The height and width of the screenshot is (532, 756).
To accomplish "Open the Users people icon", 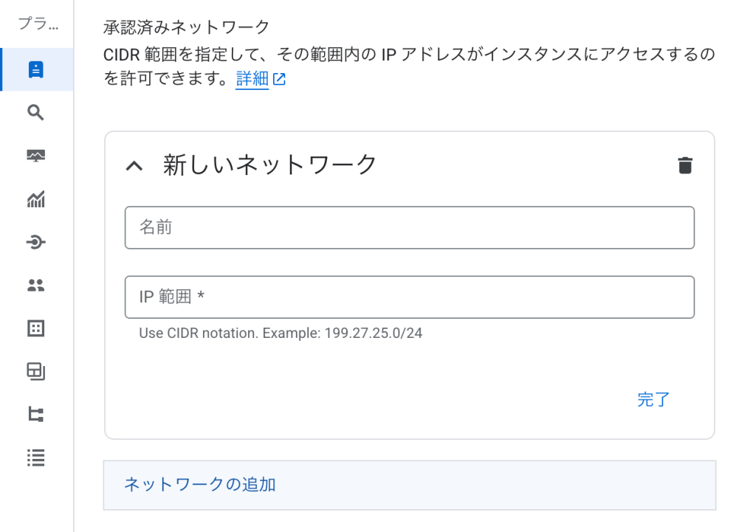I will (36, 286).
